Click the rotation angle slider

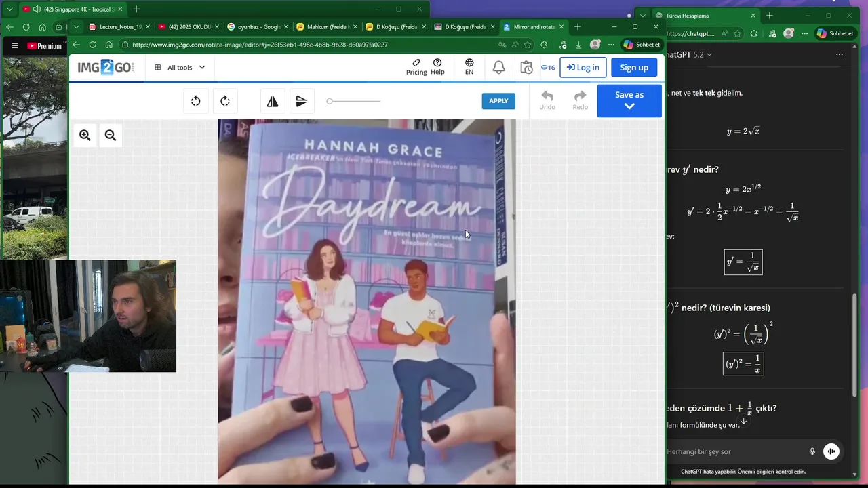(353, 101)
